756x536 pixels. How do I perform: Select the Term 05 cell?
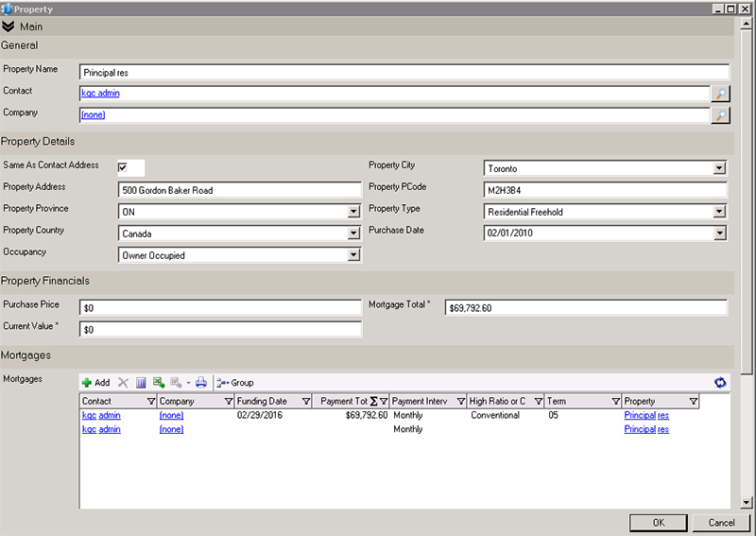point(553,415)
